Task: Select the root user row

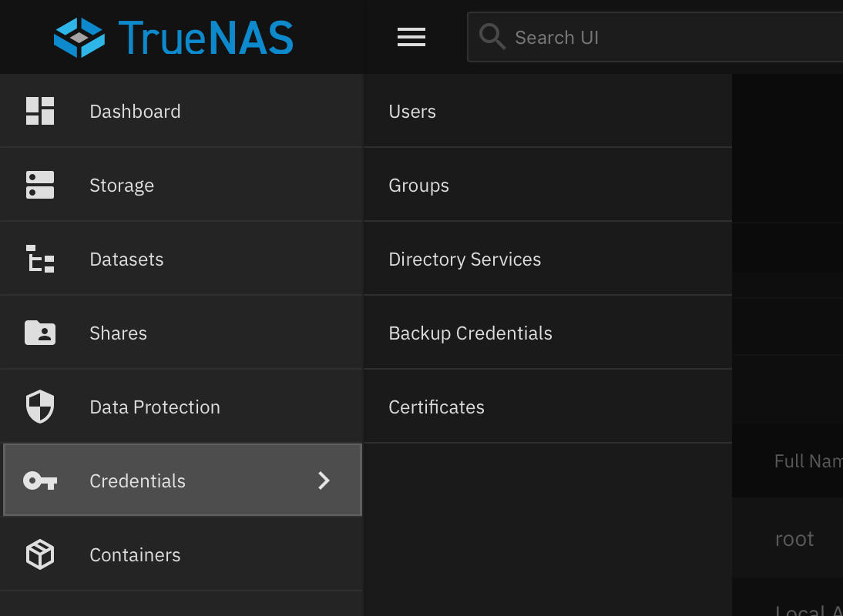Action: coord(794,539)
